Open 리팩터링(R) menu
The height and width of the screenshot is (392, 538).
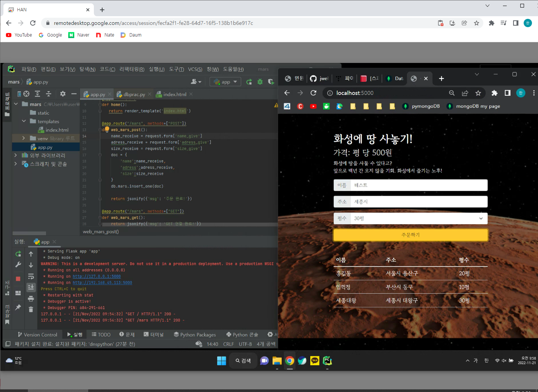point(132,69)
